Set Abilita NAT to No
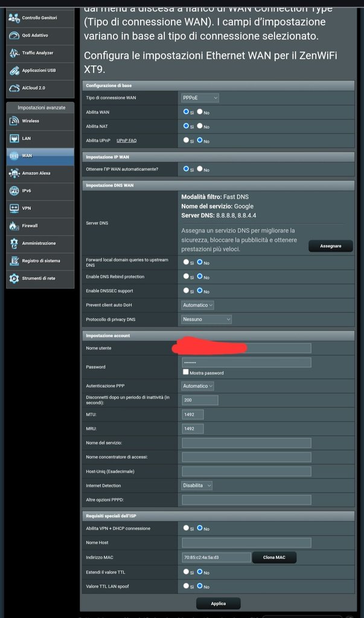The image size is (364, 618). pyautogui.click(x=200, y=126)
